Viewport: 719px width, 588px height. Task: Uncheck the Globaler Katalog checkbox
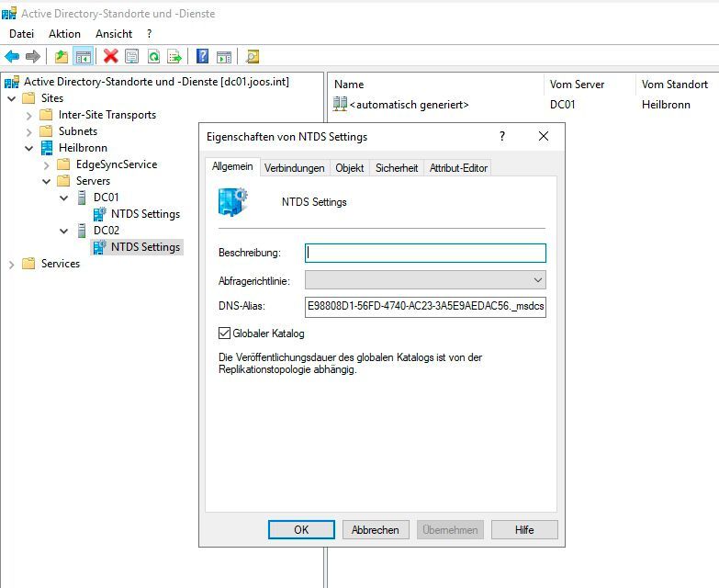click(224, 333)
